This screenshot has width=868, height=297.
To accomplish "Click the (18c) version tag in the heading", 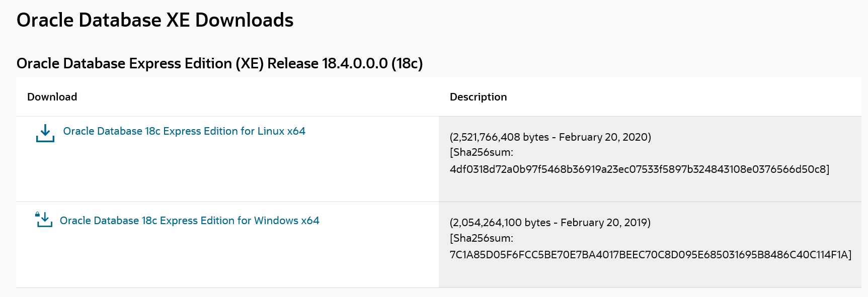I will pos(407,63).
